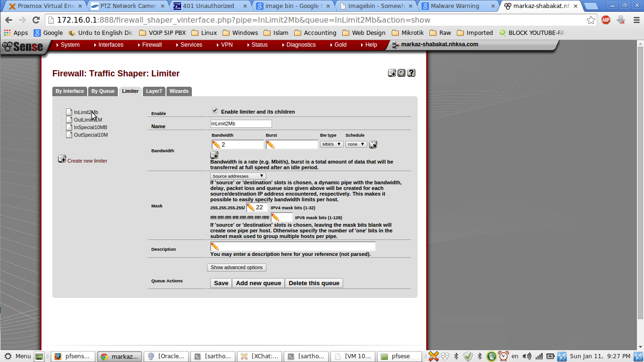The height and width of the screenshot is (362, 644).
Task: Click Create new limiter link
Action: click(x=87, y=161)
